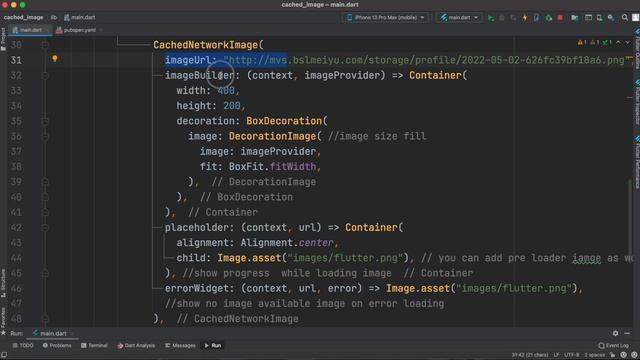Click fold end marker at line 39
Image resolution: width=640 pixels, height=360 pixels.
point(45,182)
